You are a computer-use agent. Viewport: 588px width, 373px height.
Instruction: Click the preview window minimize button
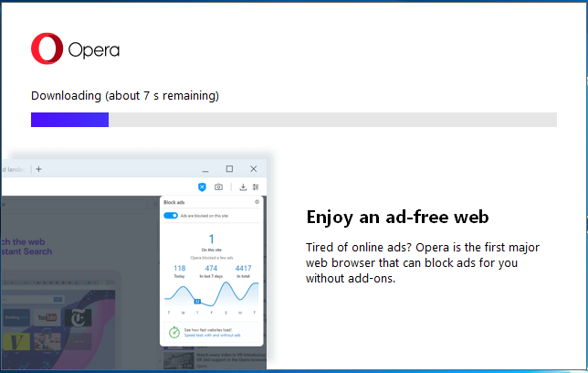tap(205, 170)
